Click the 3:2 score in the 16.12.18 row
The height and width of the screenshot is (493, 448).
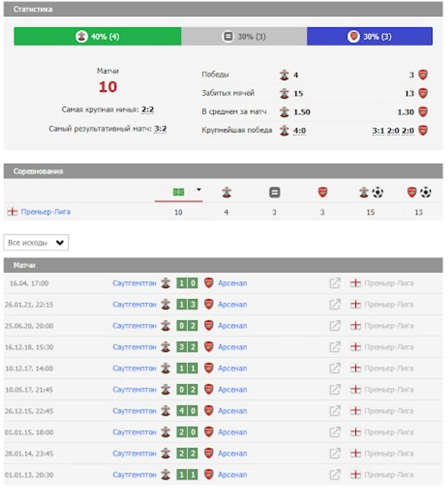click(187, 347)
